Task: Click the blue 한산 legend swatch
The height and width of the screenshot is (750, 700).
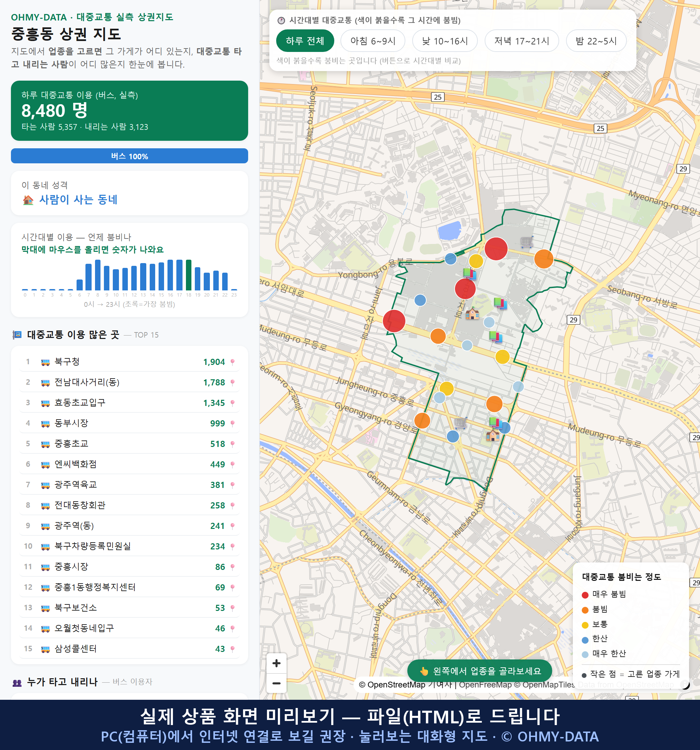Action: coord(585,640)
